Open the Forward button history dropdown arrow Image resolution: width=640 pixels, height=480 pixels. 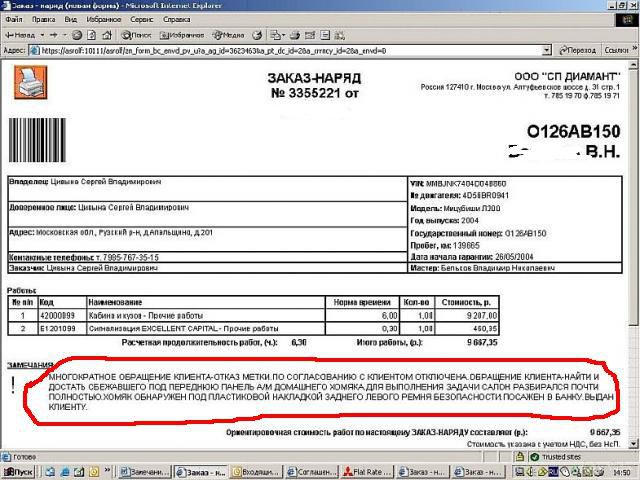point(64,36)
